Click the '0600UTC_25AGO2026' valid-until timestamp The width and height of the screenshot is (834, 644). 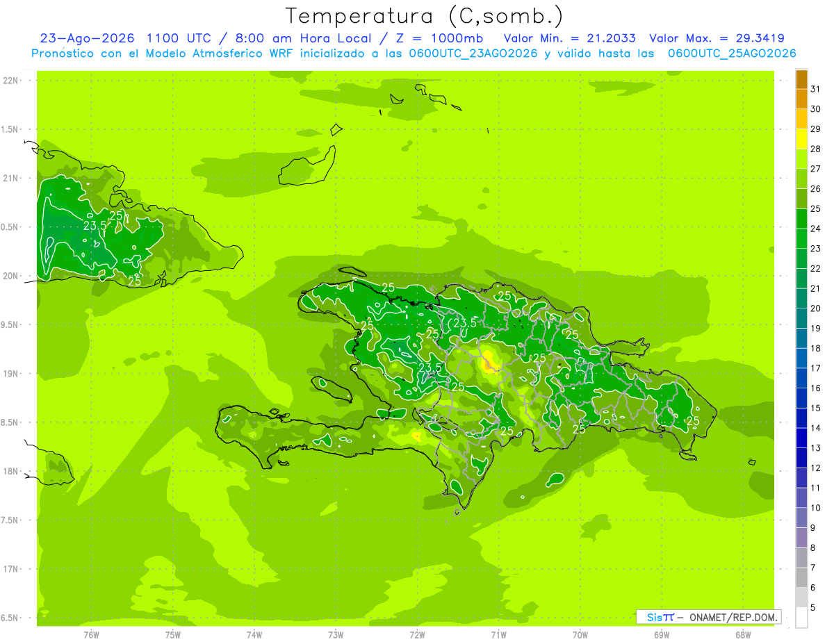coord(732,53)
